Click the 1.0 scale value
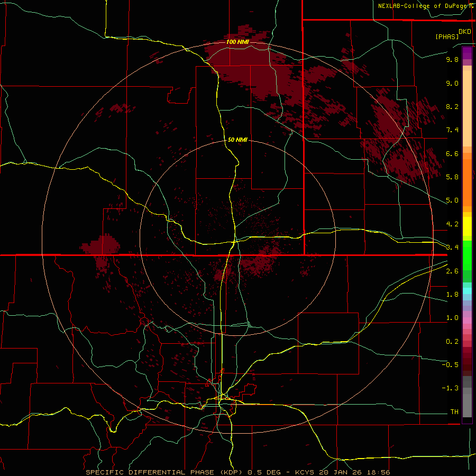Viewport: 476px width, 476px height. (x=452, y=318)
